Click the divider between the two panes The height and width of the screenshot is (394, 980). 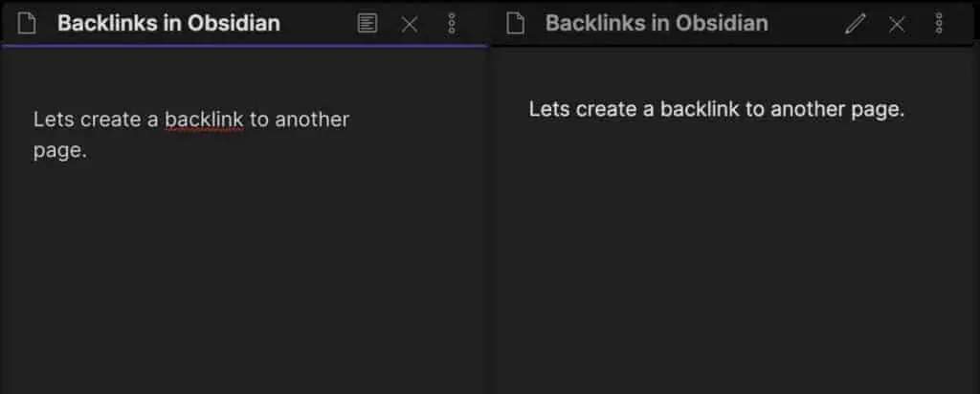coord(490,219)
